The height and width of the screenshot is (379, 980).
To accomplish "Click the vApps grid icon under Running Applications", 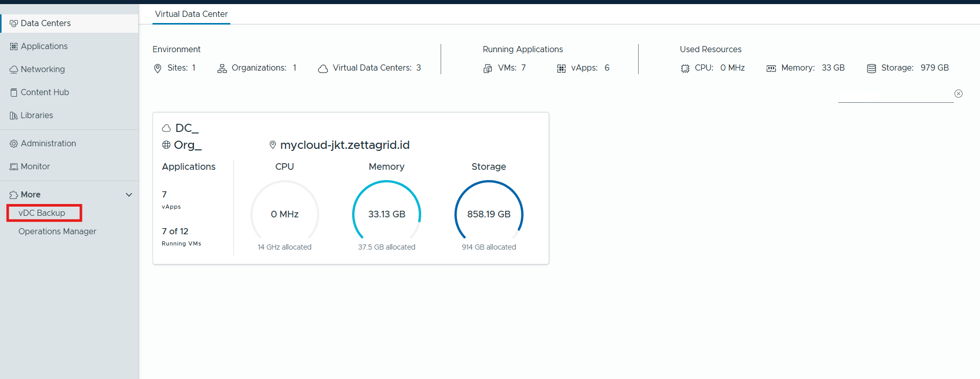I will coord(561,69).
